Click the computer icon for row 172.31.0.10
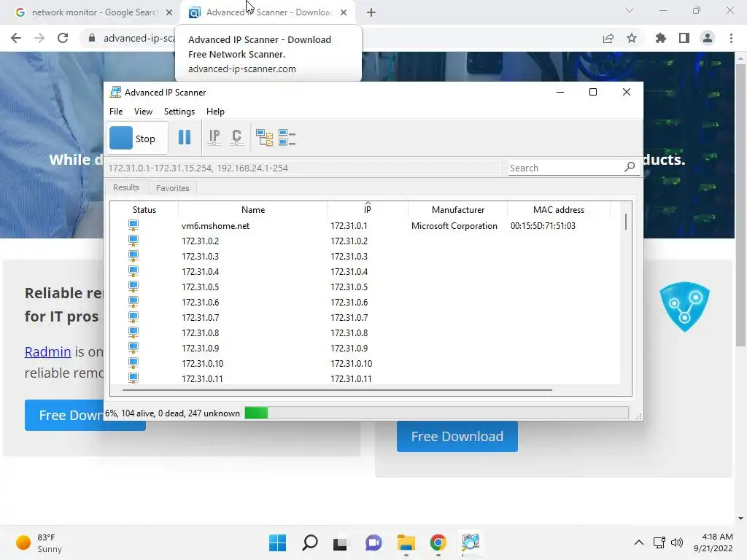The image size is (747, 560). 133,363
